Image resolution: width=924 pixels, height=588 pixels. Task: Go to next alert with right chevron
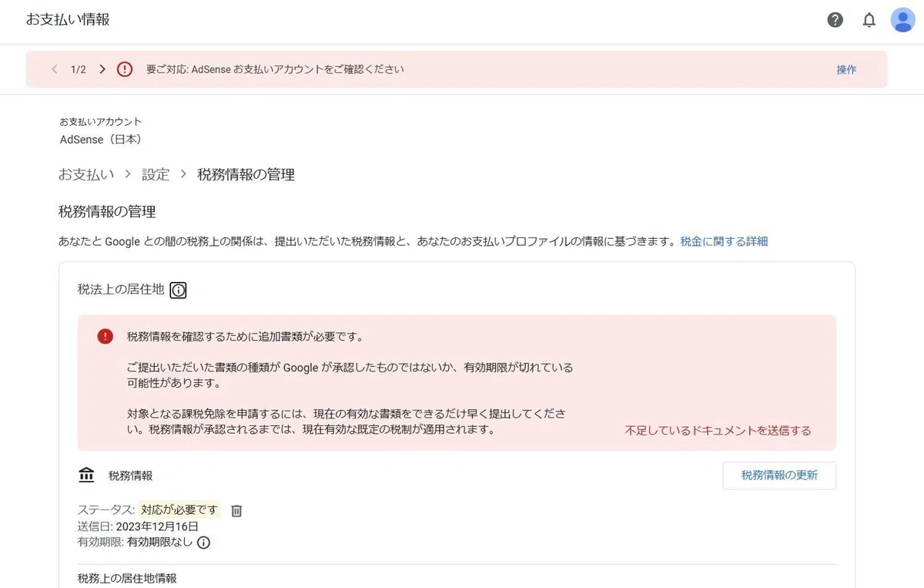click(x=102, y=69)
